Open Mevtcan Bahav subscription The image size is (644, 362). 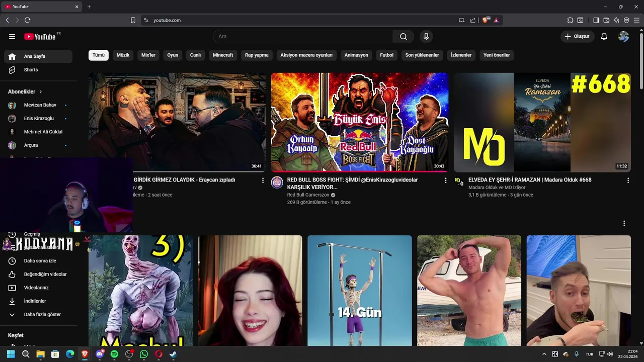point(38,105)
